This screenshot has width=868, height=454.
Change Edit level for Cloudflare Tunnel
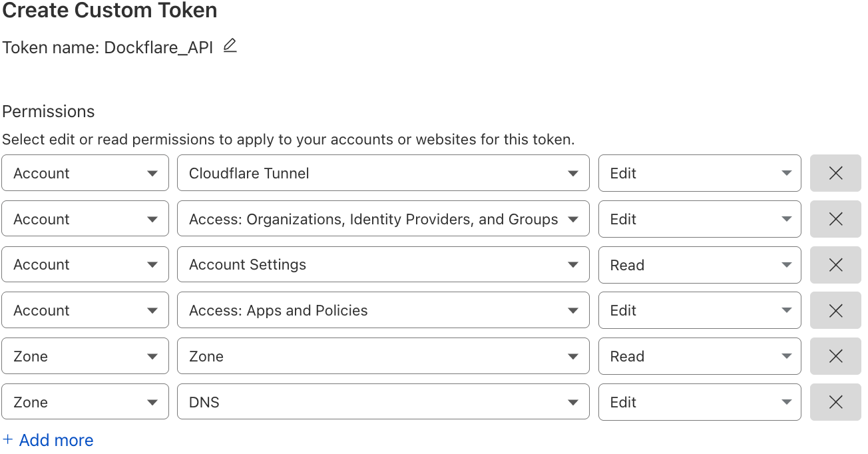pos(699,173)
